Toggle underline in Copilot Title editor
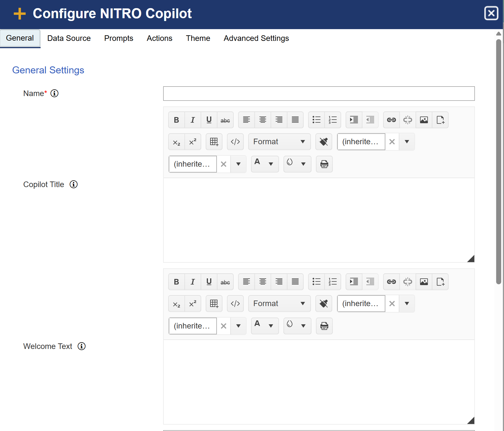Image resolution: width=504 pixels, height=431 pixels. coord(209,120)
